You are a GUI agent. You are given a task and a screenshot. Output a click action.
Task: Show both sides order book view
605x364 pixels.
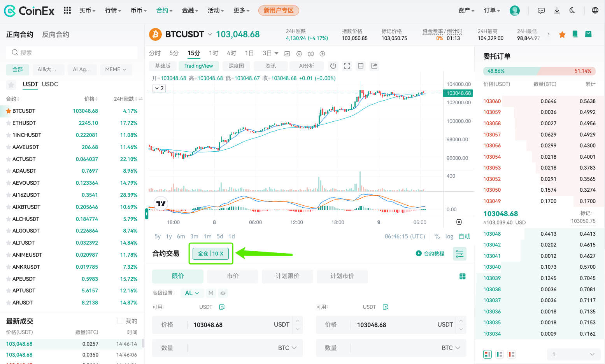(488, 354)
